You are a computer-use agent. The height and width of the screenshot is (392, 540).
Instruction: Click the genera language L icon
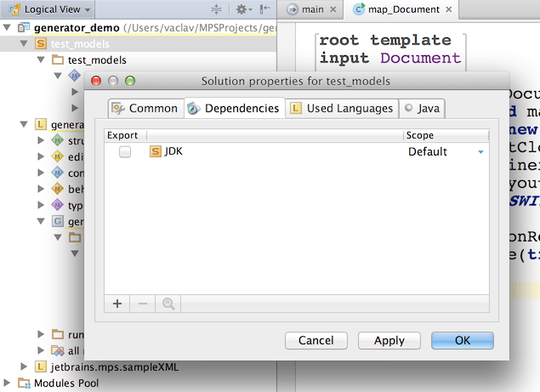[40, 124]
